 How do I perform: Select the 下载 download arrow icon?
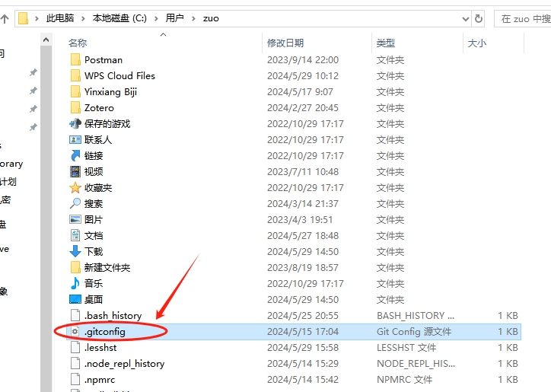pyautogui.click(x=75, y=252)
